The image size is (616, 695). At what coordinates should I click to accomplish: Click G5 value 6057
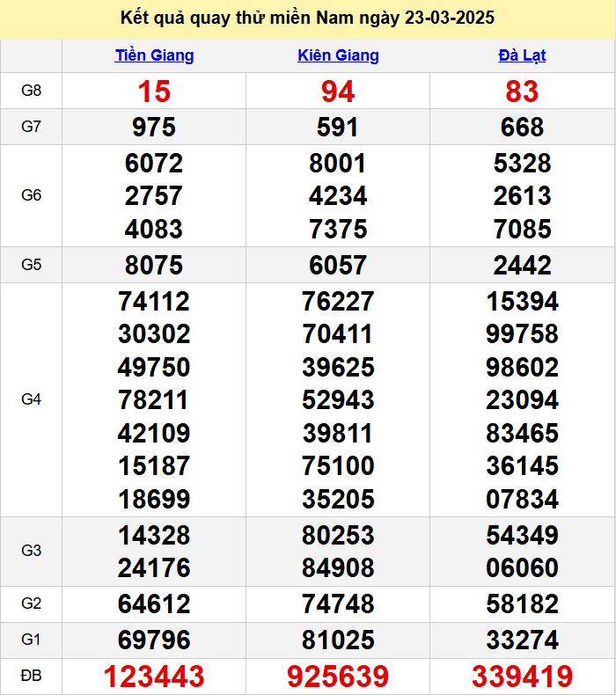[x=338, y=265]
